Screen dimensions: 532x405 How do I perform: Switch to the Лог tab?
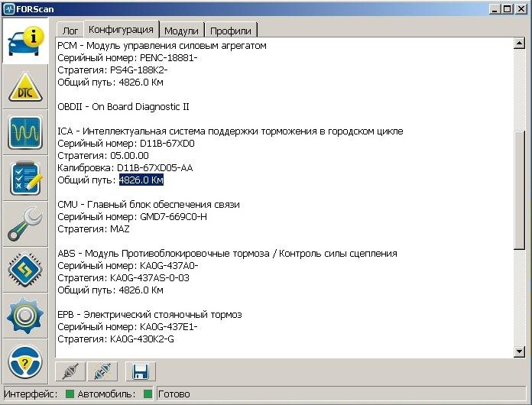[x=70, y=31]
